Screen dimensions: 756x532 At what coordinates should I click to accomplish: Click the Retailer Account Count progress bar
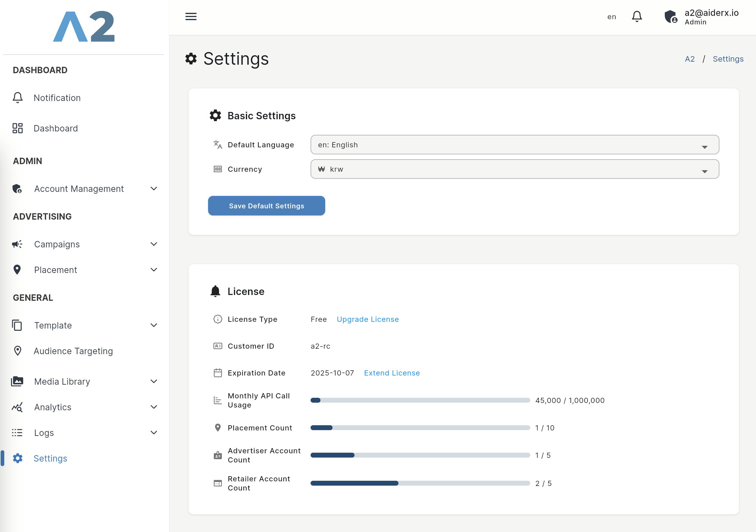point(420,483)
